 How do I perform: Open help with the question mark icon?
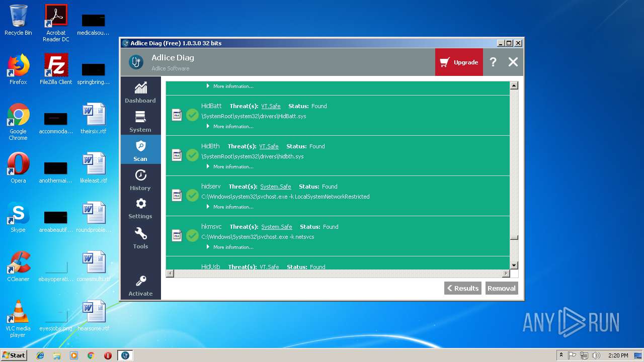point(493,62)
